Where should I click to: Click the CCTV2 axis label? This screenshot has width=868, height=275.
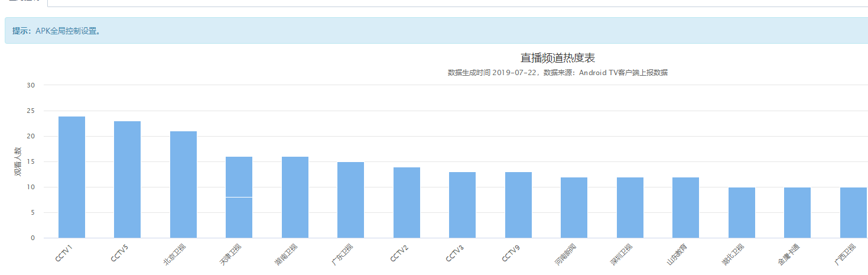click(398, 253)
